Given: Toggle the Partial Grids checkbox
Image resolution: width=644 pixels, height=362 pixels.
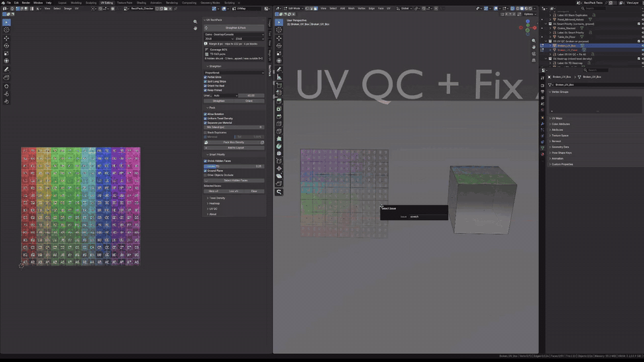Looking at the screenshot, I should coord(205,77).
